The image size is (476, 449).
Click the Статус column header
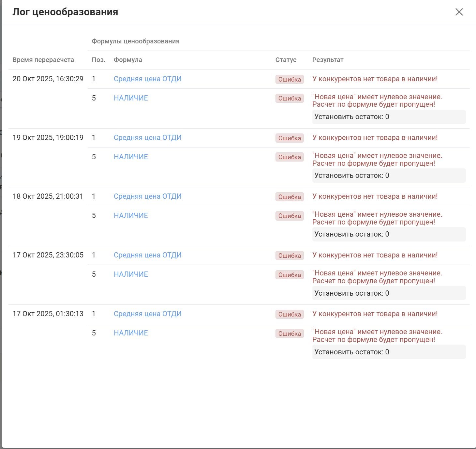(x=286, y=60)
